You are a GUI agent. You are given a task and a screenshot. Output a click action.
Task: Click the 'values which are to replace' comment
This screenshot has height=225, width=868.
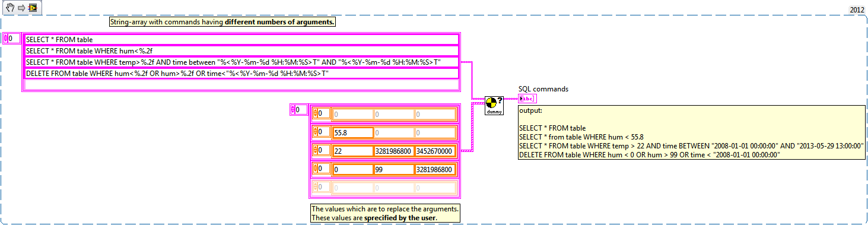click(386, 213)
